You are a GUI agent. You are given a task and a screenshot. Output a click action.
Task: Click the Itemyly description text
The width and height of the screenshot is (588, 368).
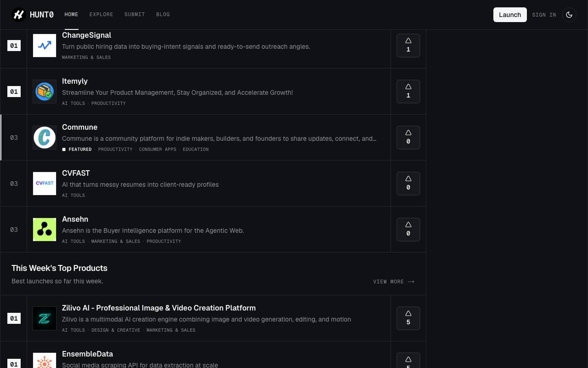pos(177,92)
